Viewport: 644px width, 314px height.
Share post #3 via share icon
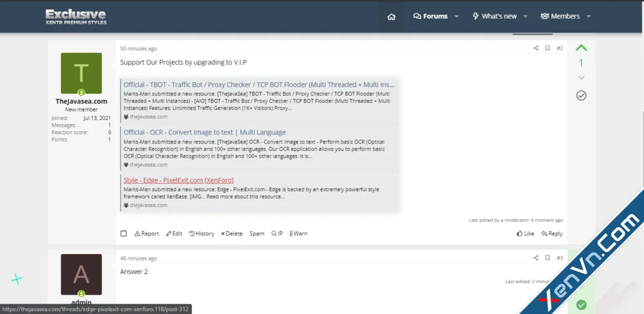point(536,258)
